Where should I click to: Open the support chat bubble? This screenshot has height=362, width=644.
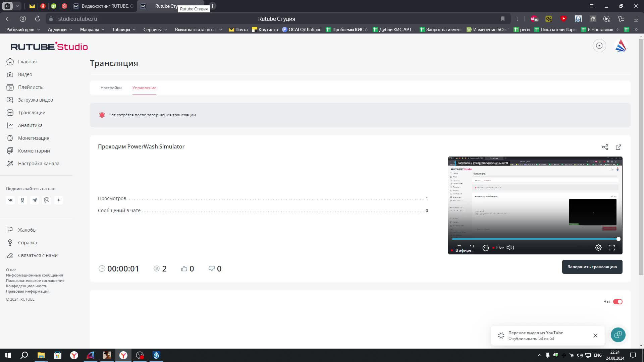pos(618,335)
